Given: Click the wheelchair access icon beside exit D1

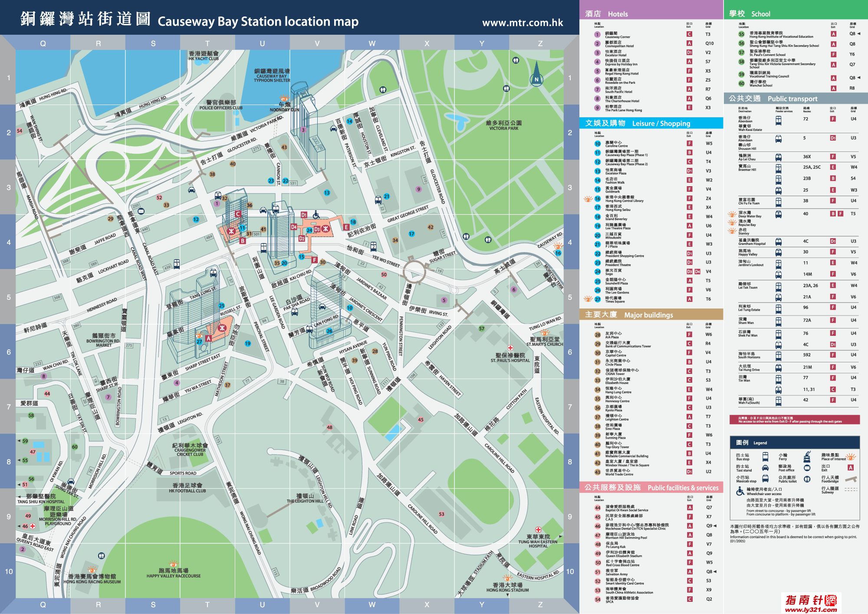Looking at the screenshot, I should click(316, 215).
